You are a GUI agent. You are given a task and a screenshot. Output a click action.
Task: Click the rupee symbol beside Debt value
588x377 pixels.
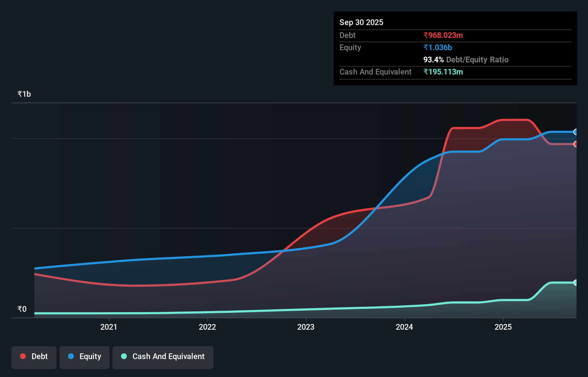point(426,35)
